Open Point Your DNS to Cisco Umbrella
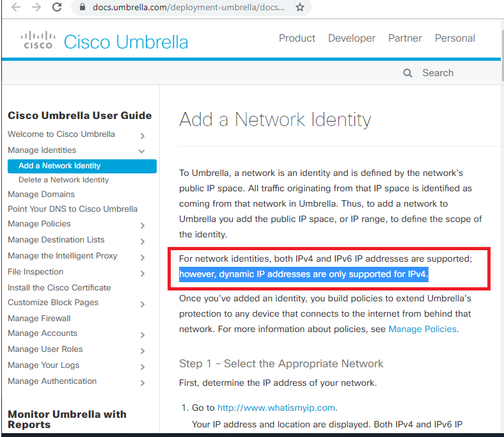The height and width of the screenshot is (437, 504). [72, 209]
